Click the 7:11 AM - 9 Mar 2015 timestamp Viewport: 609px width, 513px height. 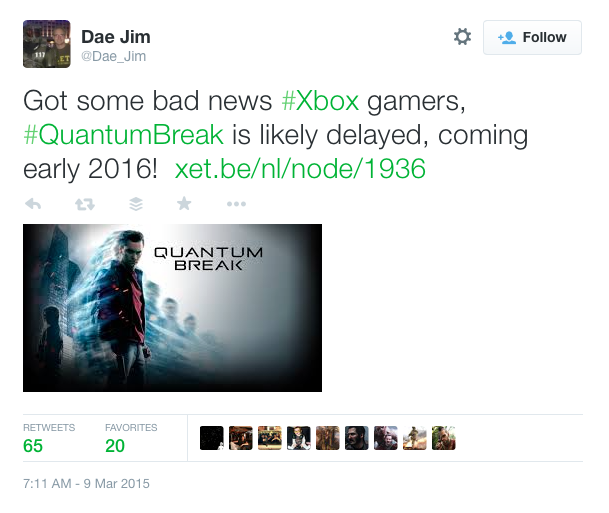pyautogui.click(x=86, y=483)
